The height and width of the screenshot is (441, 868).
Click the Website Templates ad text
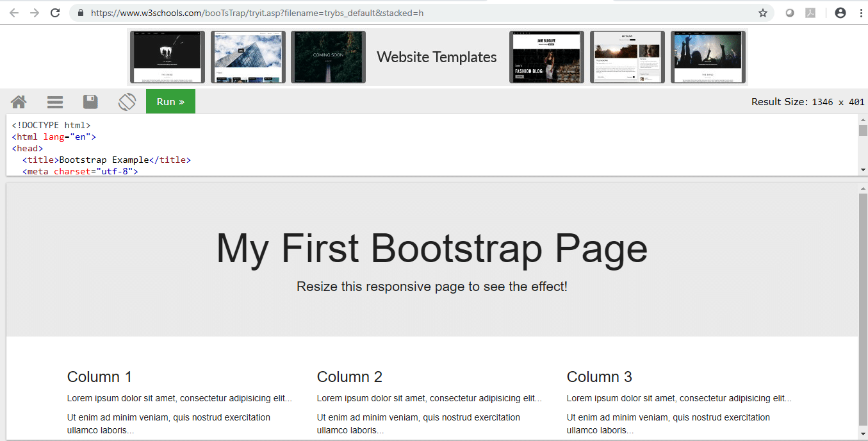pos(437,57)
